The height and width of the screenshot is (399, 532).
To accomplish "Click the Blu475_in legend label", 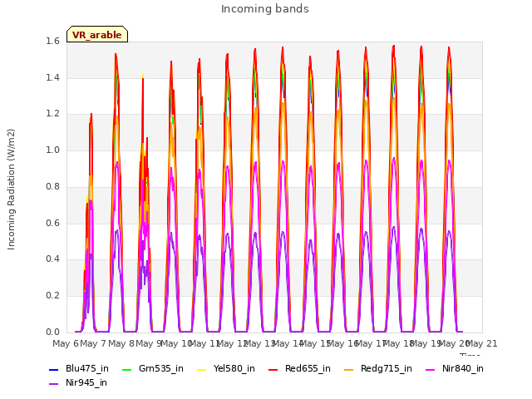I will point(87,368).
